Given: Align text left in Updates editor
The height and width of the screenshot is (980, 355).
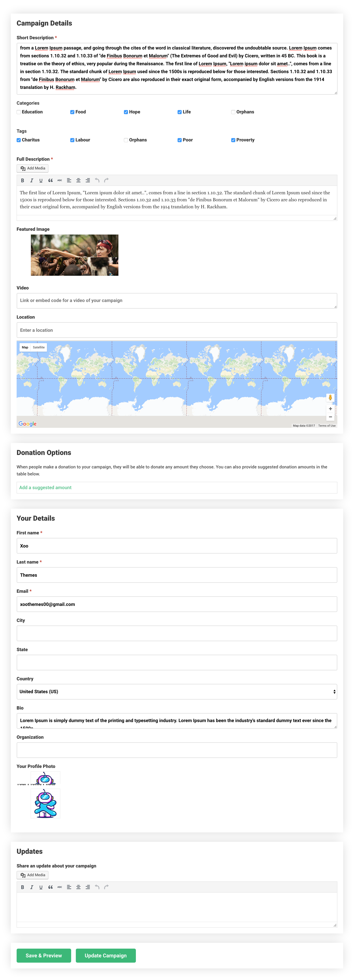Looking at the screenshot, I should (x=69, y=887).
